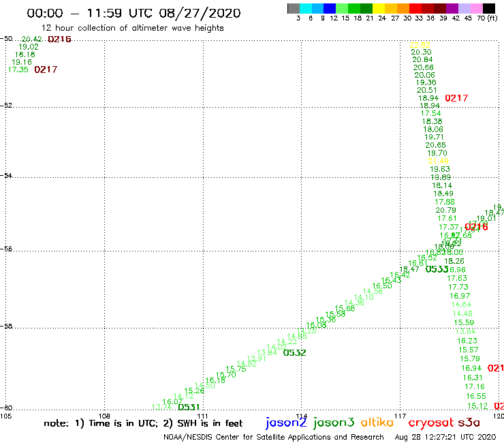Click the 13.84 wave height value
Image resolution: width=504 pixels, height=443 pixels.
pyautogui.click(x=267, y=352)
